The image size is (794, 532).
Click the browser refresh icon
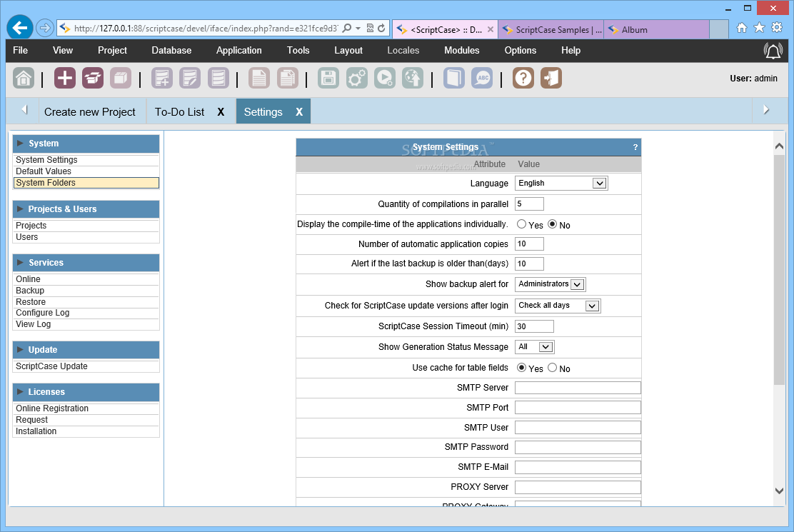[x=381, y=29]
